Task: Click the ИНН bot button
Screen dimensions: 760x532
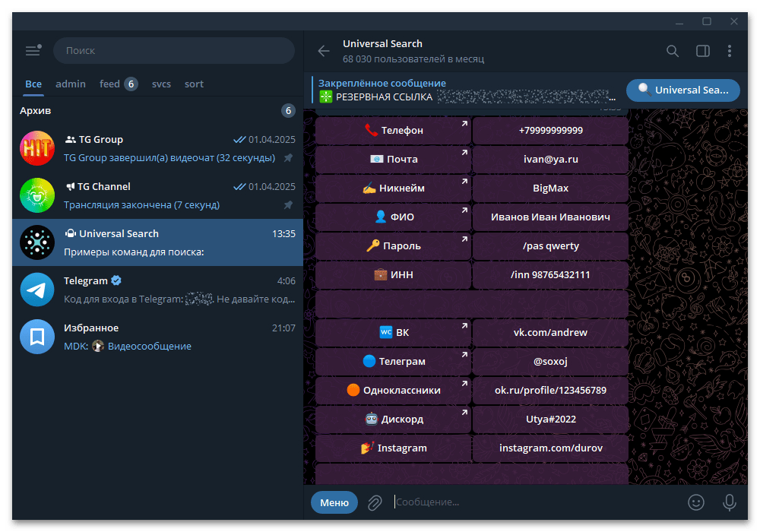Action: point(393,274)
